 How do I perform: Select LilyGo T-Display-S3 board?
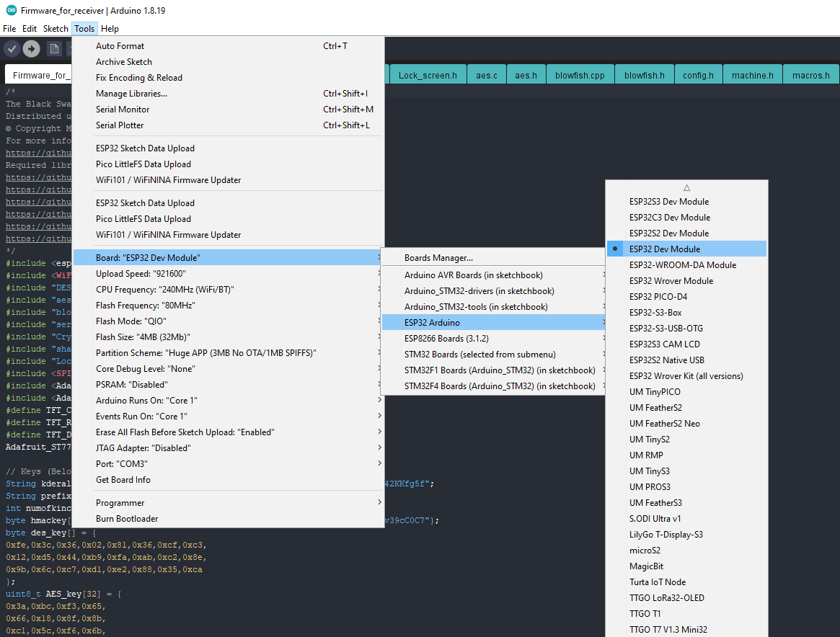[687, 534]
